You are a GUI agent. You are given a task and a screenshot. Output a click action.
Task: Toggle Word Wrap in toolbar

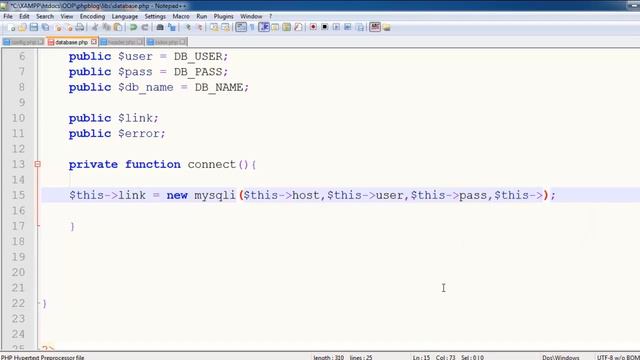[241, 27]
